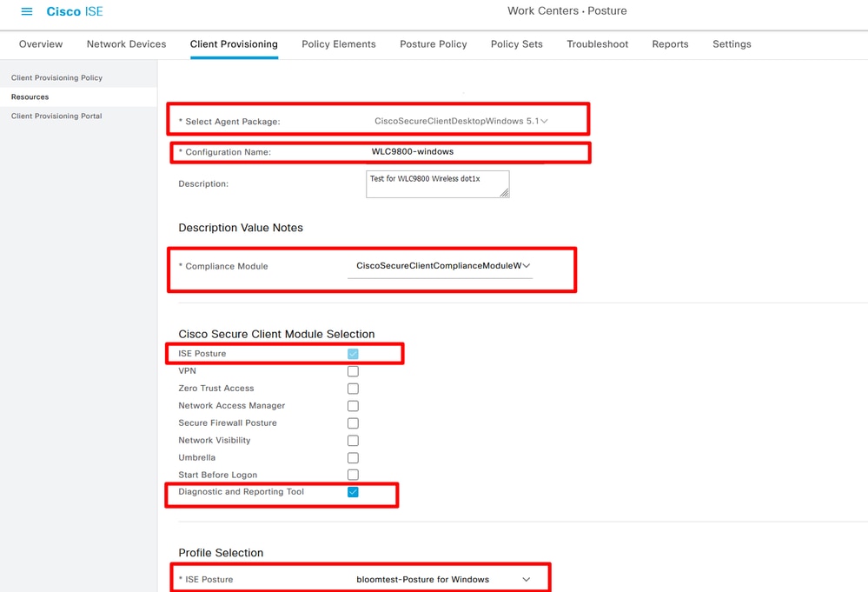Switch to Policy Sets tab
The image size is (868, 592).
tap(516, 44)
